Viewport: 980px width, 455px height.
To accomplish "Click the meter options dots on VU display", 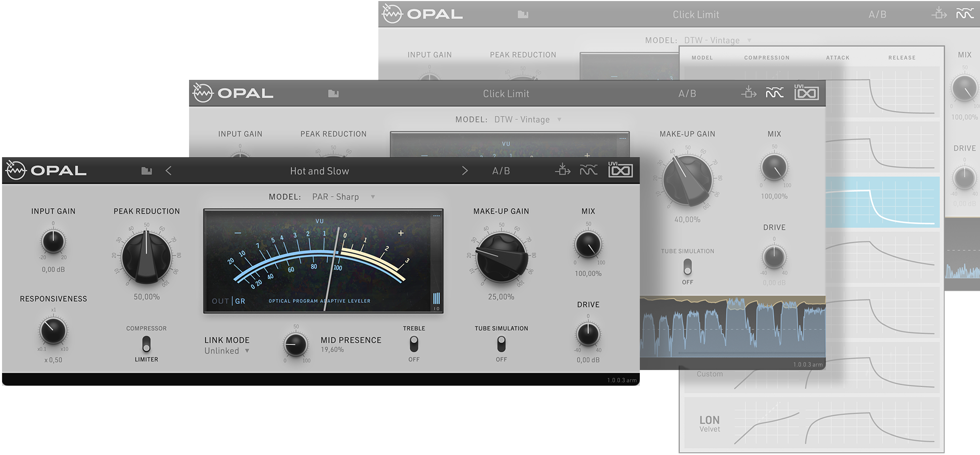I will coord(436,216).
